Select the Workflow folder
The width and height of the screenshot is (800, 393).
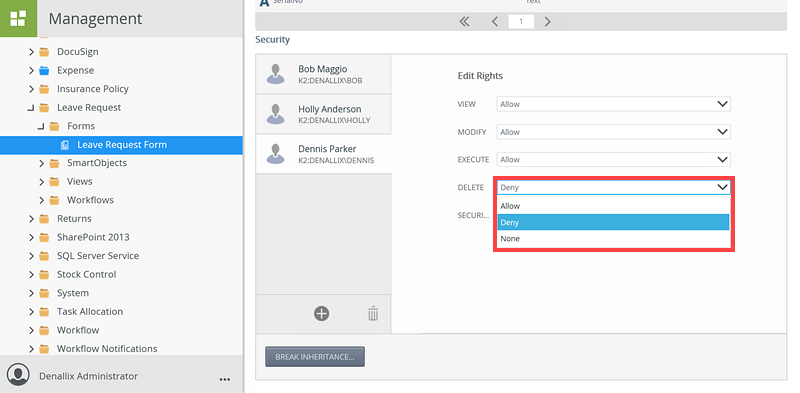[78, 330]
